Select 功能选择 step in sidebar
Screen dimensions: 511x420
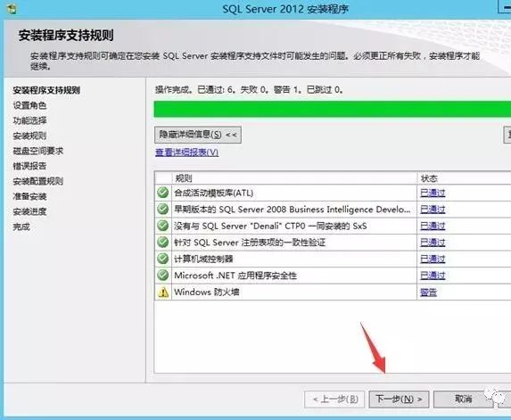point(29,120)
